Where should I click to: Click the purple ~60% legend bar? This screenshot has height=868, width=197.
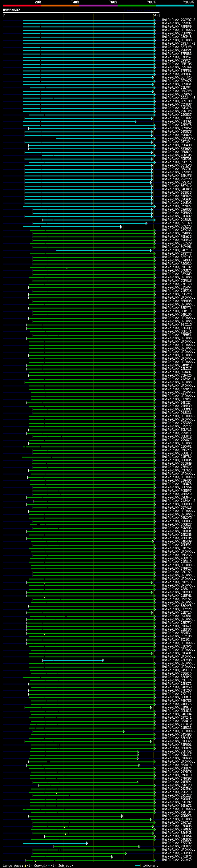(x=98, y=6)
